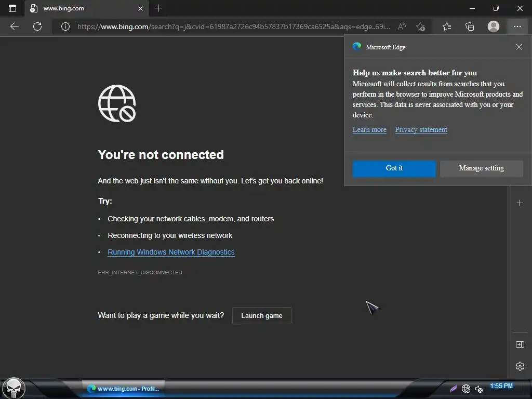Refresh the page with reload icon

(37, 26)
